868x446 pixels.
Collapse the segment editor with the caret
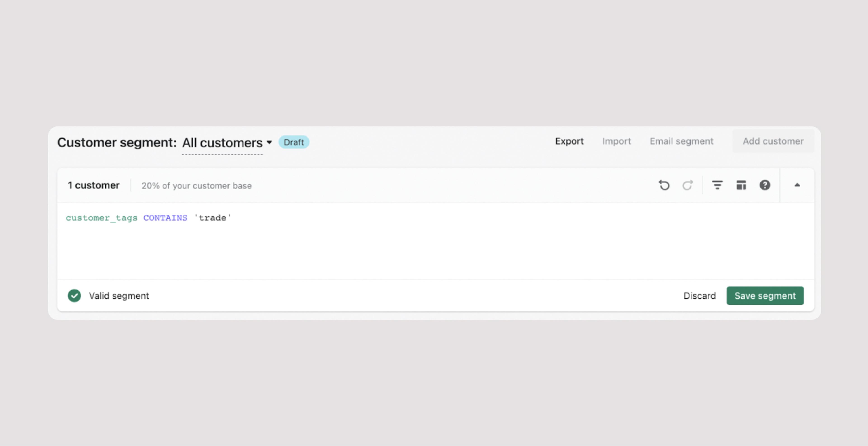pyautogui.click(x=797, y=185)
